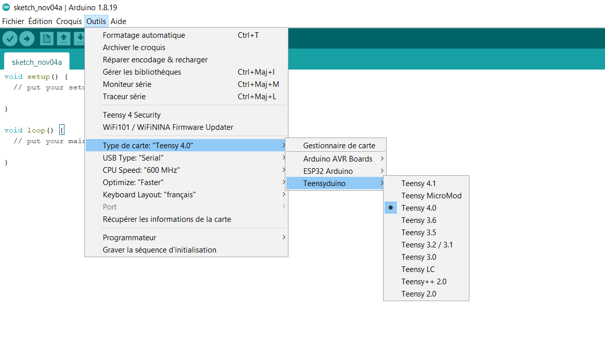
Task: Select the Teensy 4.0 radio option
Action: tap(427, 208)
